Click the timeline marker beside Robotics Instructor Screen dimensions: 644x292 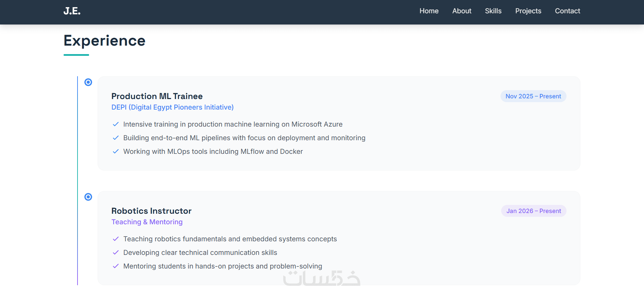pos(88,197)
